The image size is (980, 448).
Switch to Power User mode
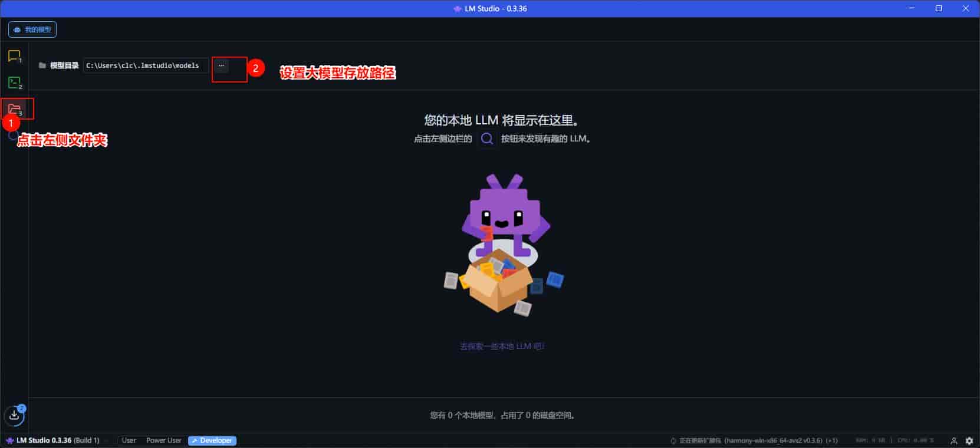[163, 440]
